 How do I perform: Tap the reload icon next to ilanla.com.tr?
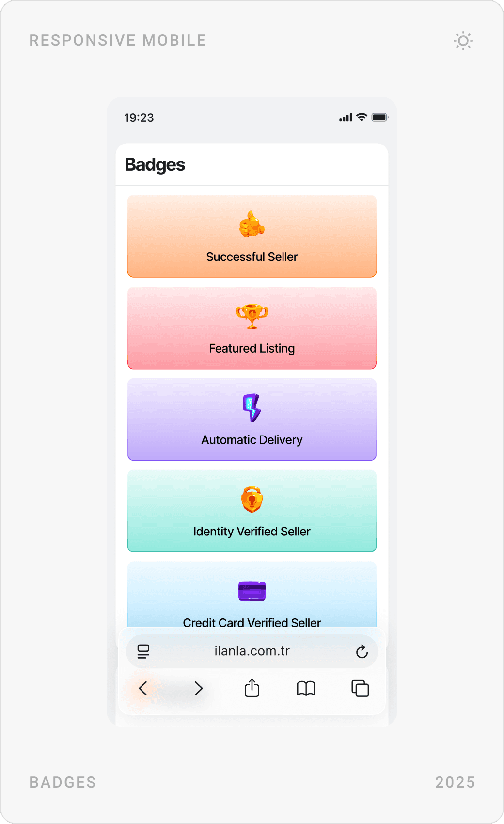(362, 651)
